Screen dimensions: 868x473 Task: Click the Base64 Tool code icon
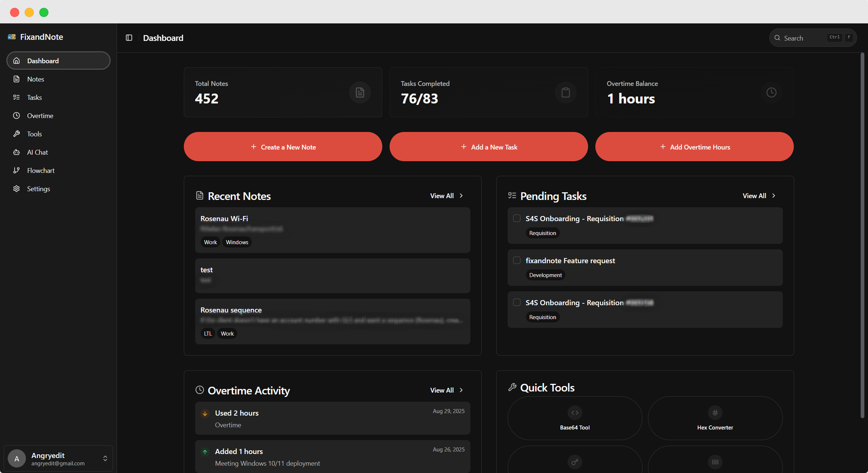point(575,413)
